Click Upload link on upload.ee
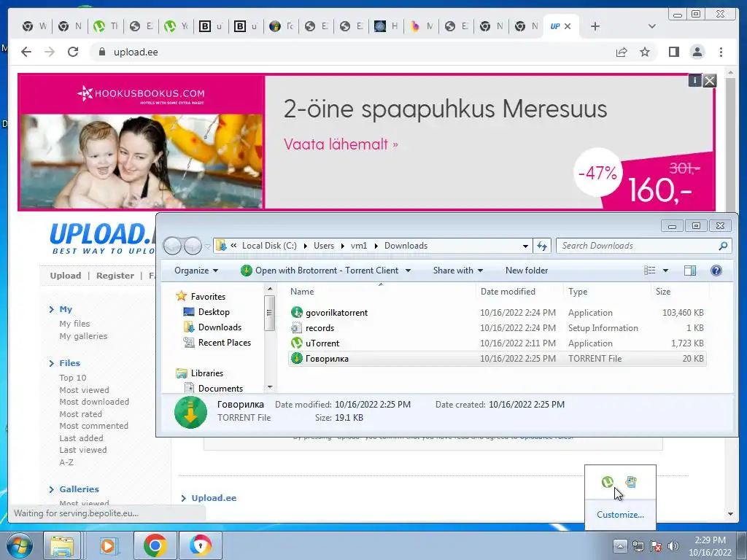This screenshot has height=560, width=747. [66, 275]
